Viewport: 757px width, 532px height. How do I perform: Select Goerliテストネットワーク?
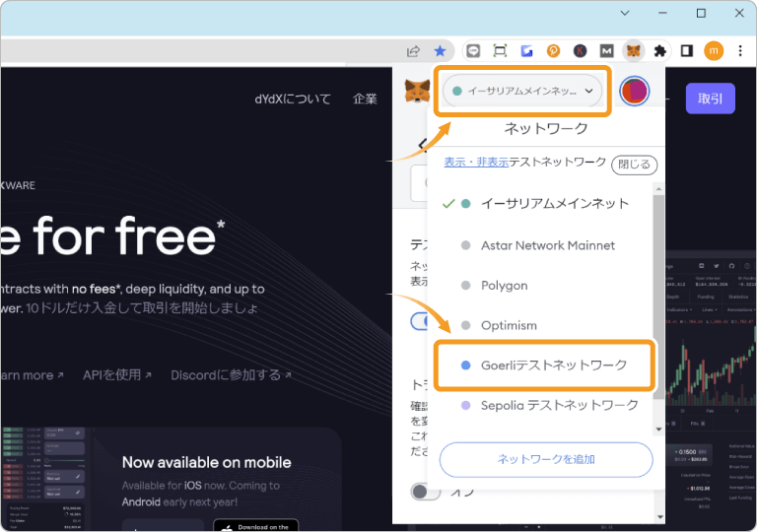tap(544, 366)
